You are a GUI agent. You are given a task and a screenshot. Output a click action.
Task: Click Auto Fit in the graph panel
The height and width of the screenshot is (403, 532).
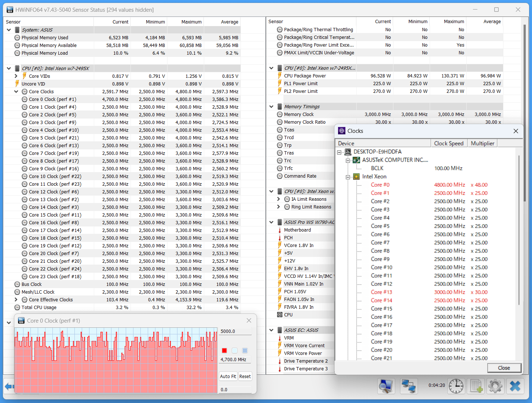click(228, 376)
